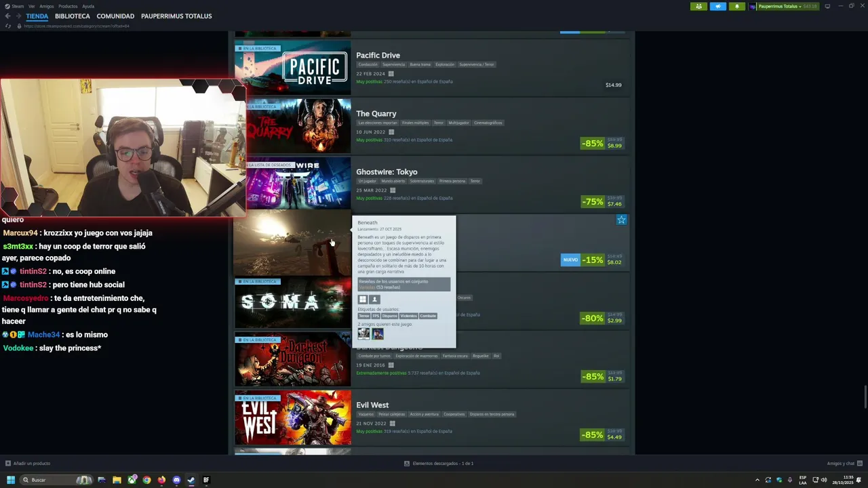Reload the store page

click(7, 26)
